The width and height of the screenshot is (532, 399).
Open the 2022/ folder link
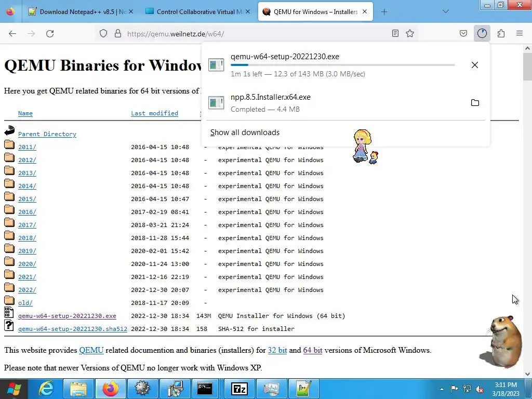point(27,290)
